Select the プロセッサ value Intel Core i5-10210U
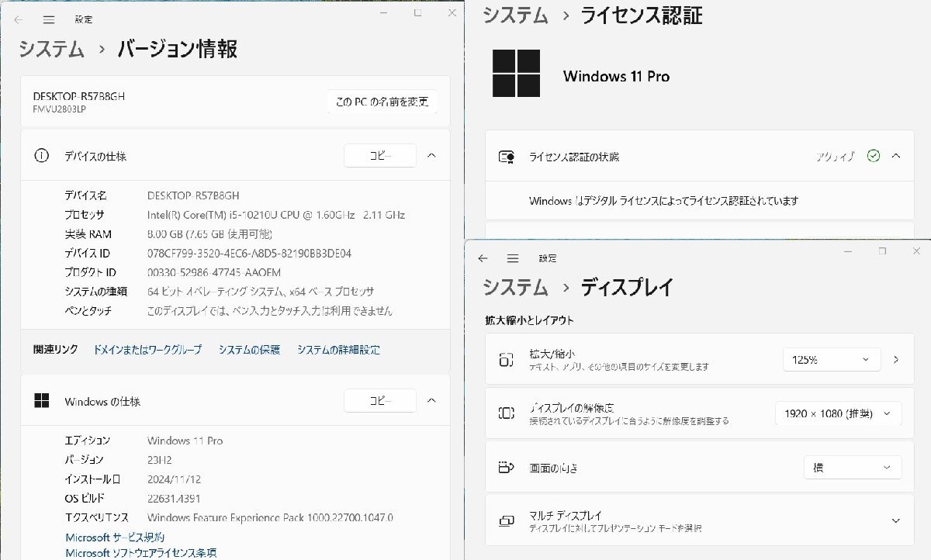 [x=276, y=215]
